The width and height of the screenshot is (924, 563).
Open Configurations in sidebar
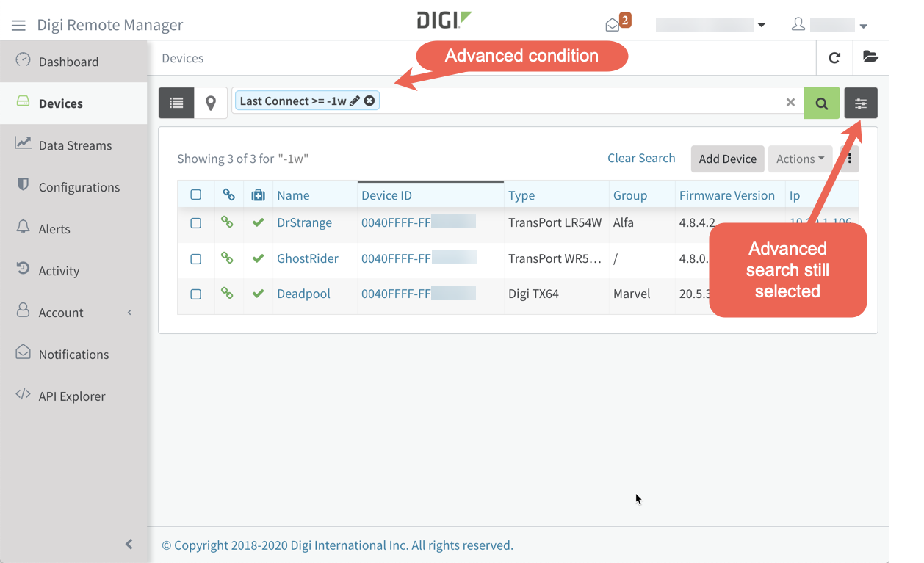(x=73, y=186)
